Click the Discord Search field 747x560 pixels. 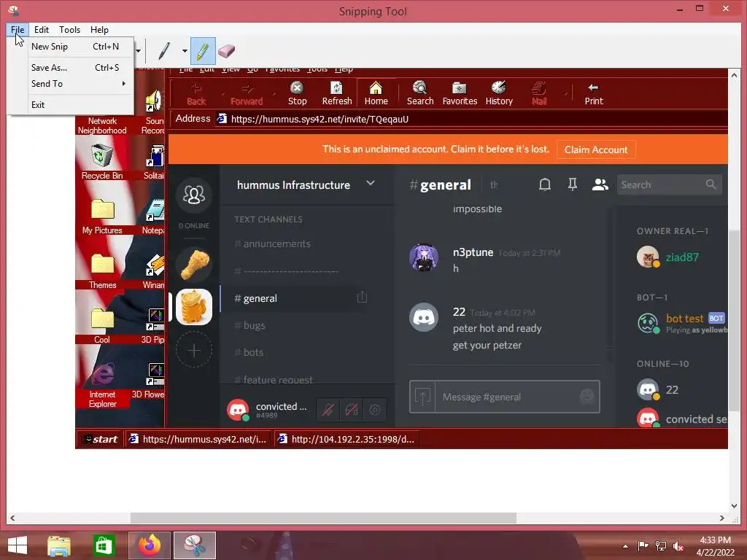669,184
